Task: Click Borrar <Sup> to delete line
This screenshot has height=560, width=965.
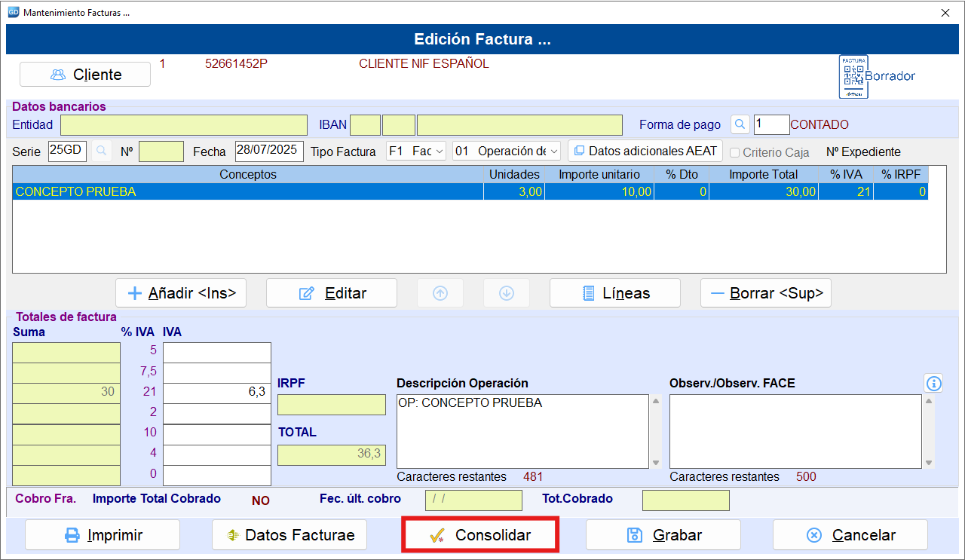Action: (766, 293)
